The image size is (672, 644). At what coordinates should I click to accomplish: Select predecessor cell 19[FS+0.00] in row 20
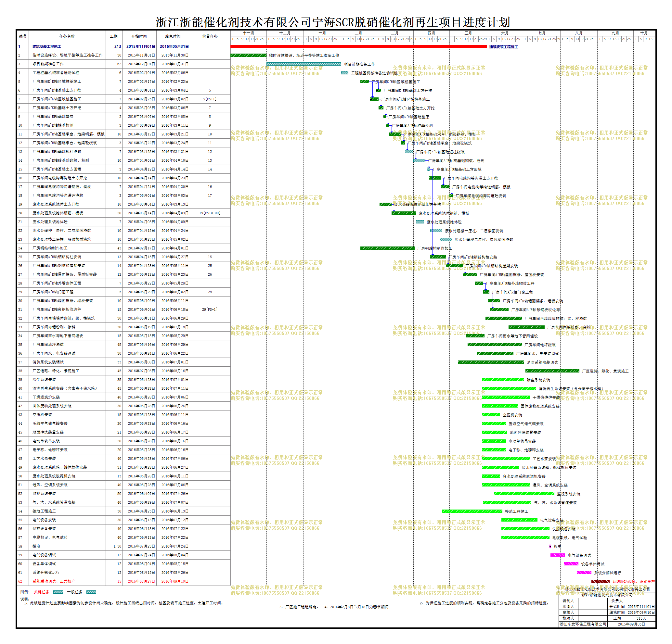pyautogui.click(x=210, y=213)
